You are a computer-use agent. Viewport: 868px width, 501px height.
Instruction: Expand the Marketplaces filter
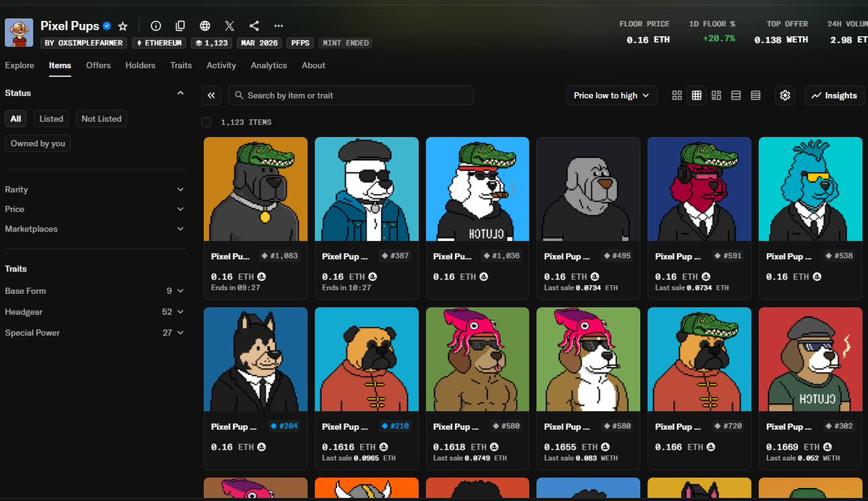pos(94,229)
